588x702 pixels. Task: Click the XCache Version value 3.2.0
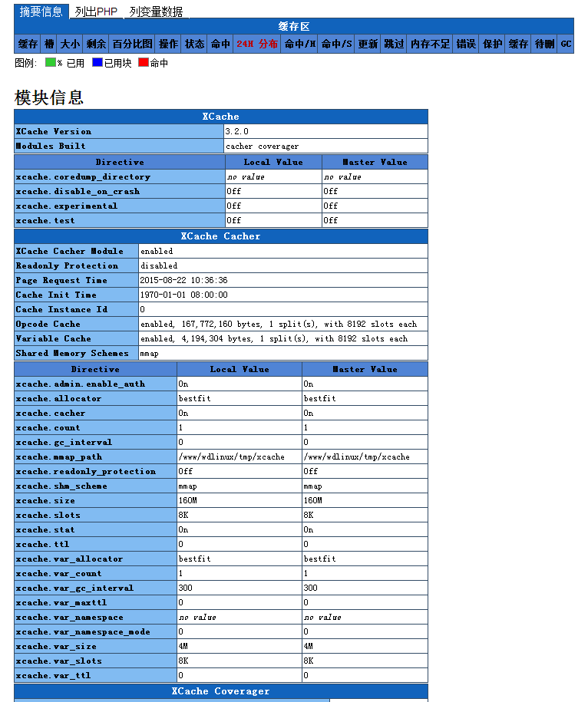coord(237,131)
